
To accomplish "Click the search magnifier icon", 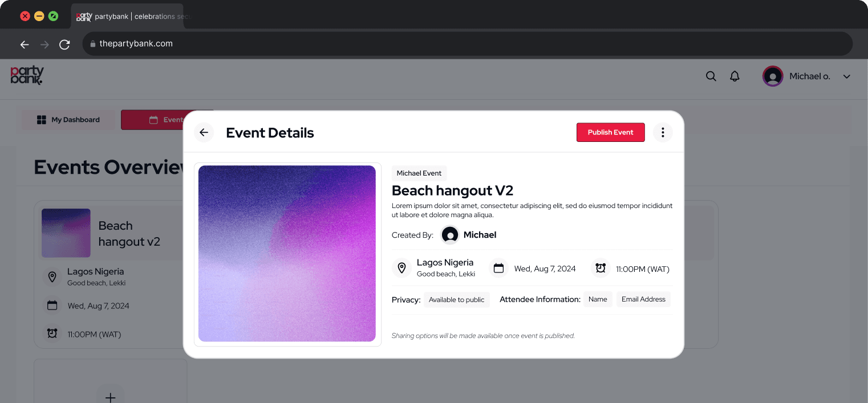I will pyautogui.click(x=711, y=76).
